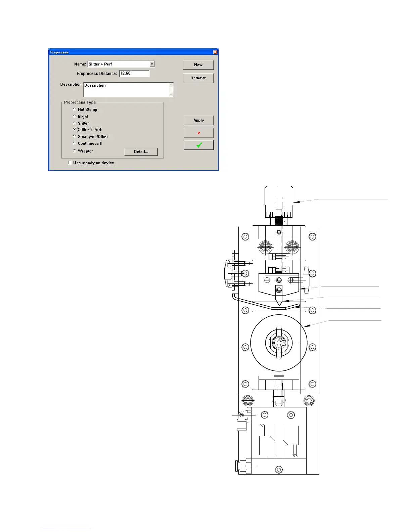Select the Inkjet radio button
Image resolution: width=411 pixels, height=532 pixels.
(75, 117)
